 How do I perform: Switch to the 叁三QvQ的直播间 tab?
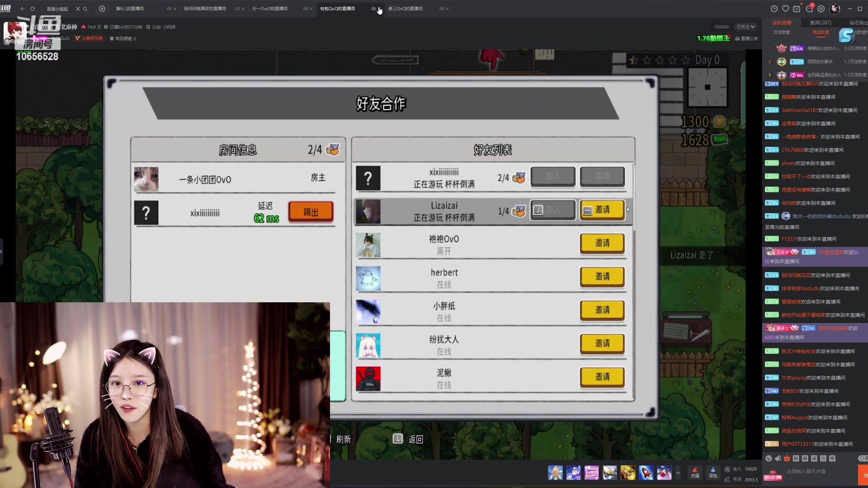406,9
